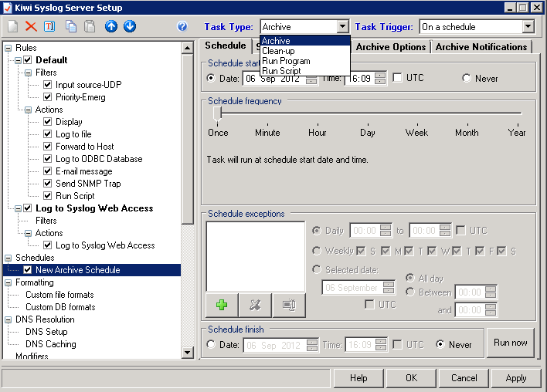This screenshot has height=392, width=547.
Task: Open help with the question mark icon
Action: pyautogui.click(x=182, y=26)
